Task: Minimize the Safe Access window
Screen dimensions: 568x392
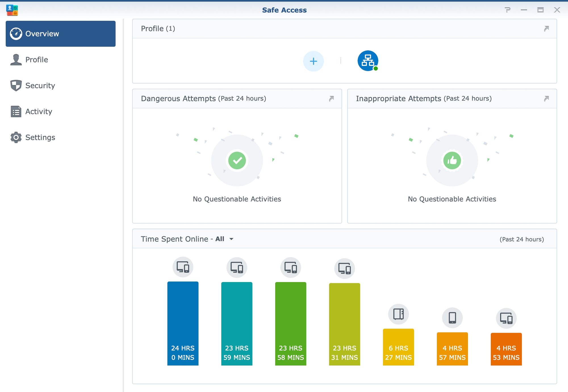Action: pos(524,10)
